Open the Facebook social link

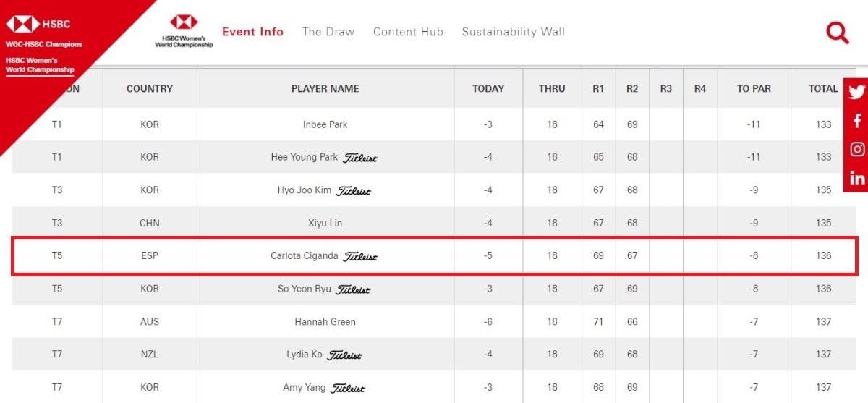click(857, 121)
